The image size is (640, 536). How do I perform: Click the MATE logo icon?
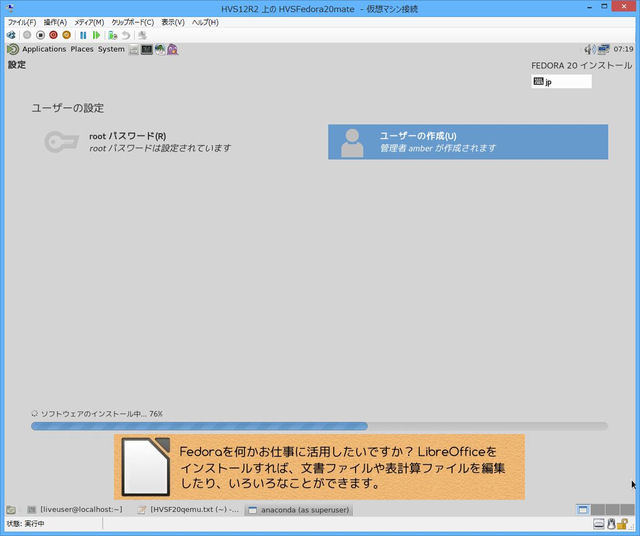[13, 49]
